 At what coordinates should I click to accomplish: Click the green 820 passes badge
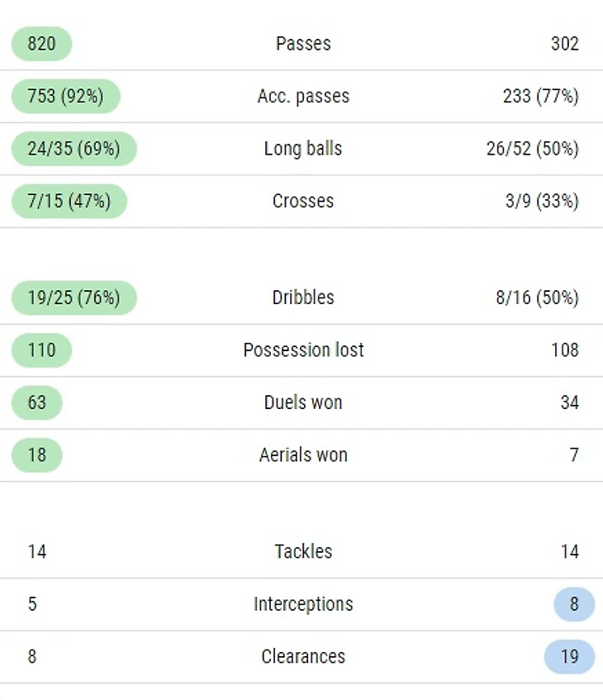(41, 44)
